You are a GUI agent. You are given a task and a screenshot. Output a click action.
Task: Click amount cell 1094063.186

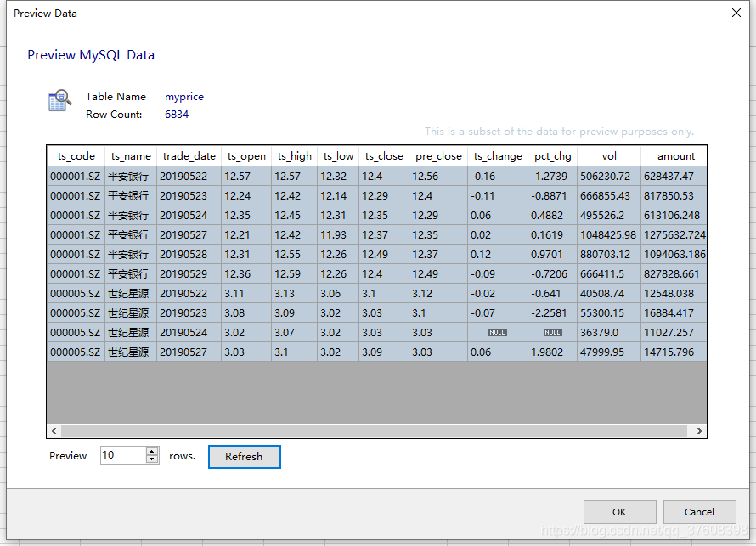pyautogui.click(x=674, y=255)
